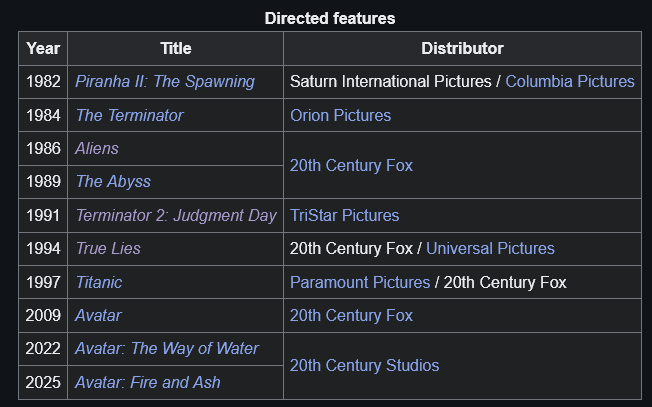Image resolution: width=652 pixels, height=407 pixels.
Task: Open the True Lies film link
Action: coord(108,249)
